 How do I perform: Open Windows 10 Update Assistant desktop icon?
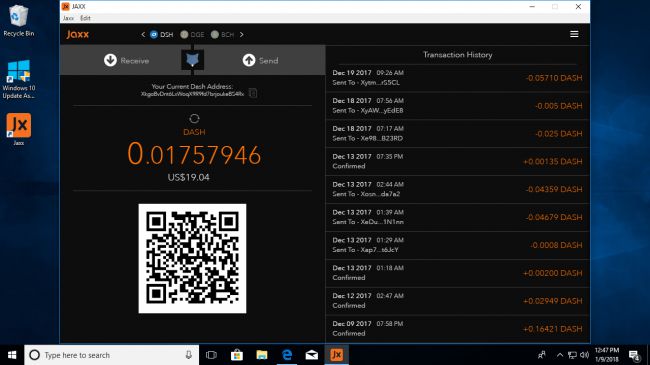[x=19, y=80]
